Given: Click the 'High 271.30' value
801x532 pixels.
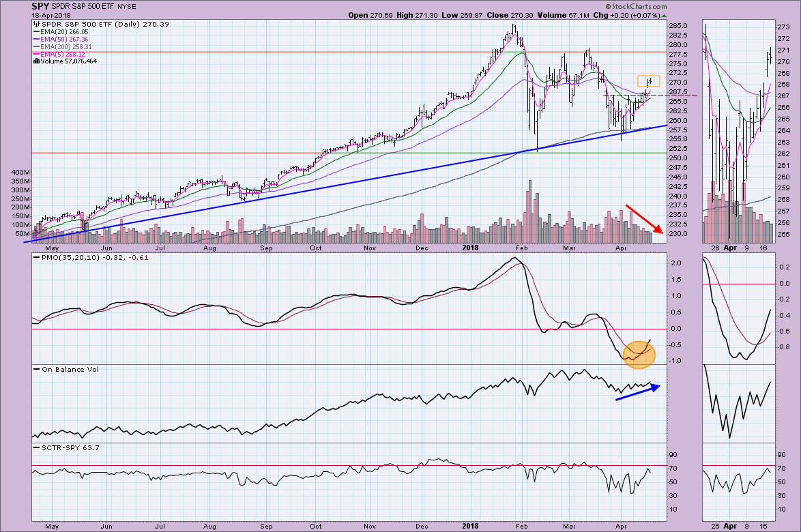Looking at the screenshot, I should [x=417, y=15].
